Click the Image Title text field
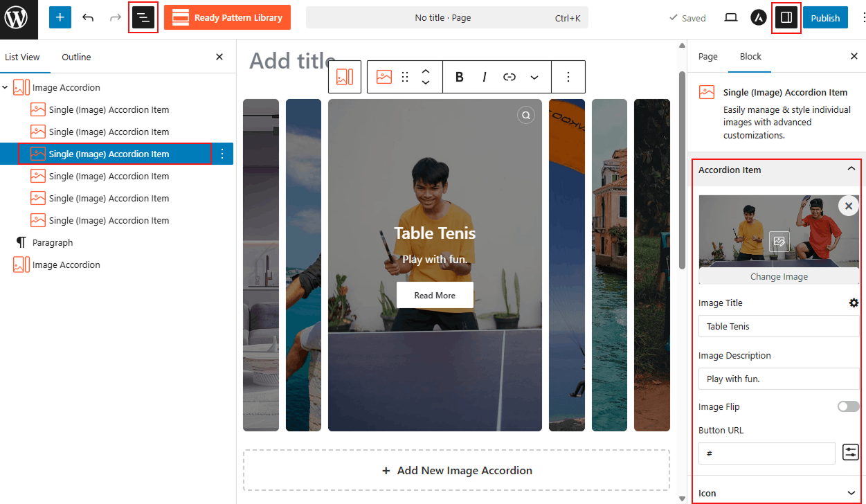866x504 pixels. coord(778,326)
